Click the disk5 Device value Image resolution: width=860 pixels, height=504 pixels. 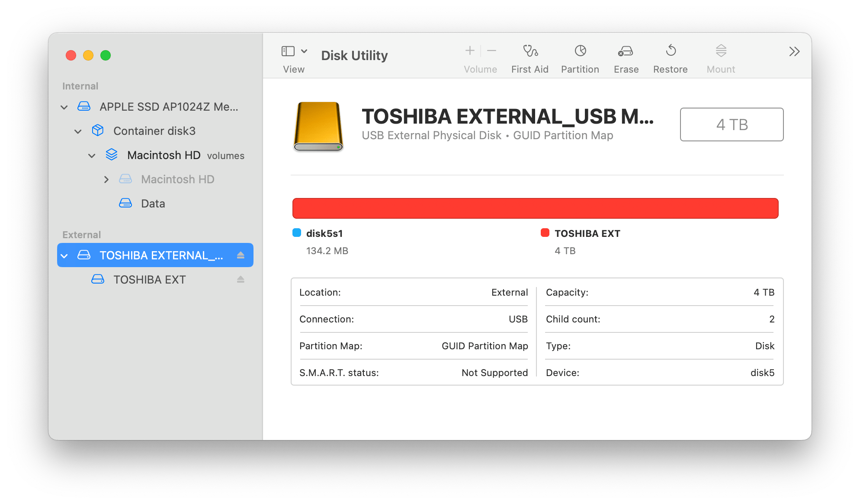(763, 373)
